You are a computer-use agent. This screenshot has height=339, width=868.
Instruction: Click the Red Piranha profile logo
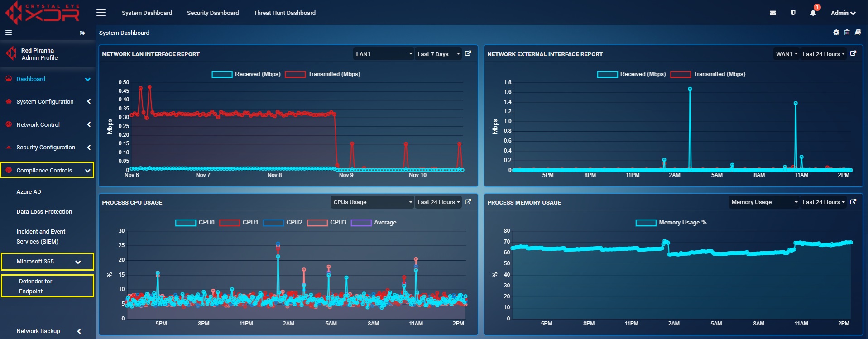[11, 53]
